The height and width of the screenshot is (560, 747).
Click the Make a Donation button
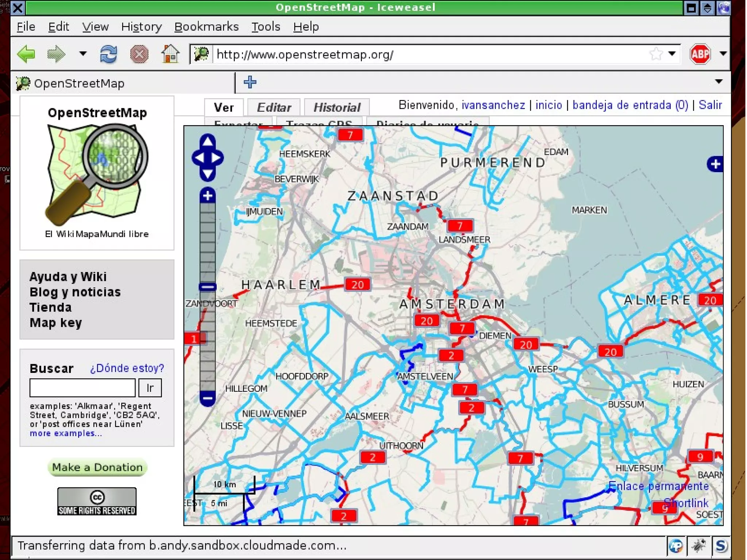coord(97,467)
